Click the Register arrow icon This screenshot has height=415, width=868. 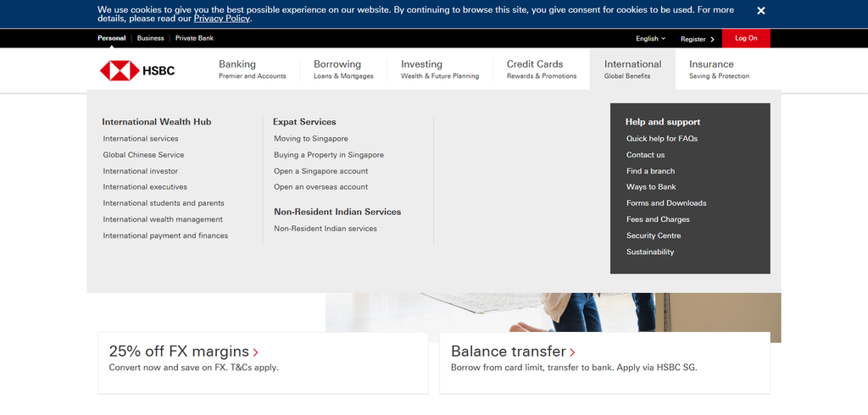pyautogui.click(x=712, y=39)
